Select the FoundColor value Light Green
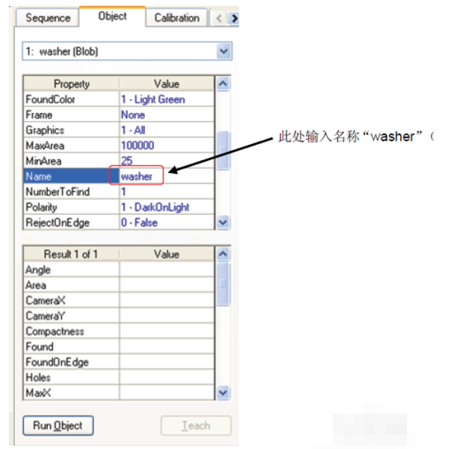This screenshot has height=449, width=476. 167,99
